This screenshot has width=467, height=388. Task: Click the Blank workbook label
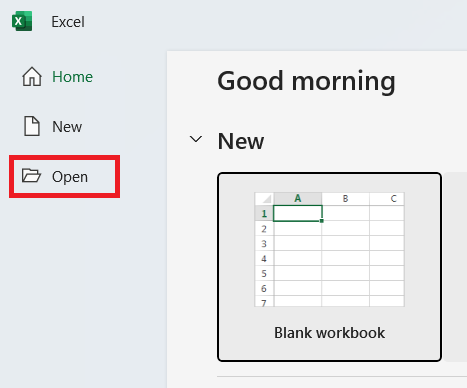pos(329,333)
